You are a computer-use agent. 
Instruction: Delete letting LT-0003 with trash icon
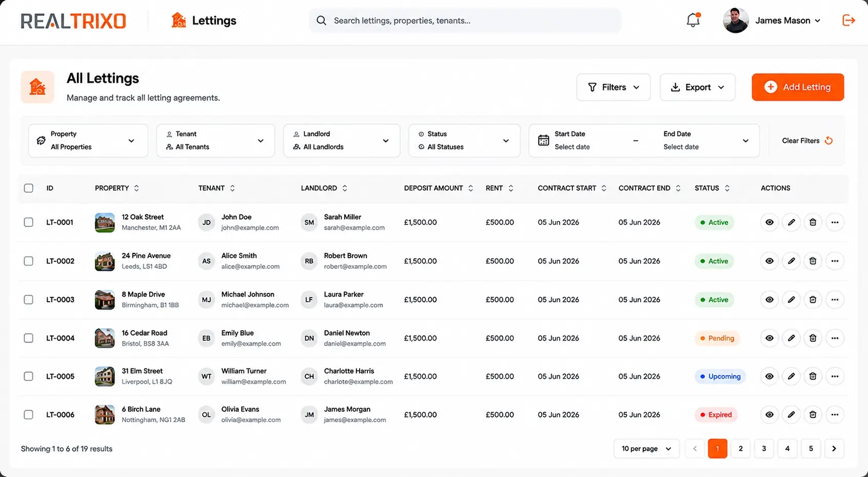[x=813, y=300]
